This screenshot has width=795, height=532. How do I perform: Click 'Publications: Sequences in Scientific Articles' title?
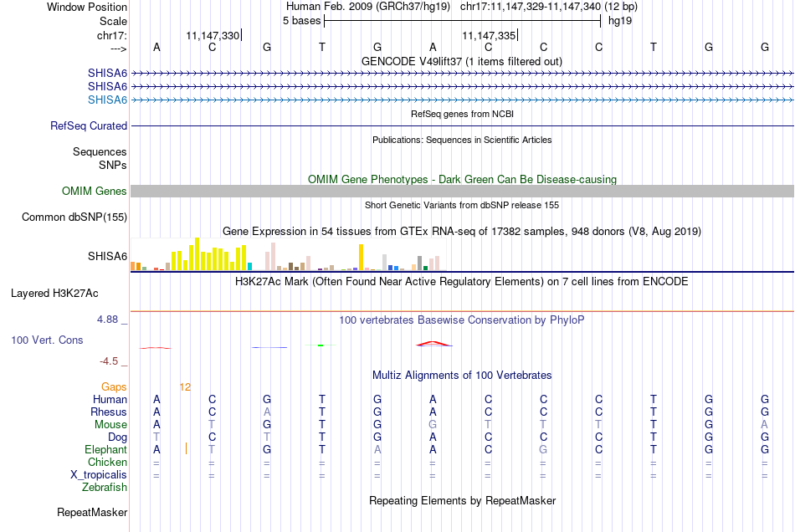click(x=462, y=140)
